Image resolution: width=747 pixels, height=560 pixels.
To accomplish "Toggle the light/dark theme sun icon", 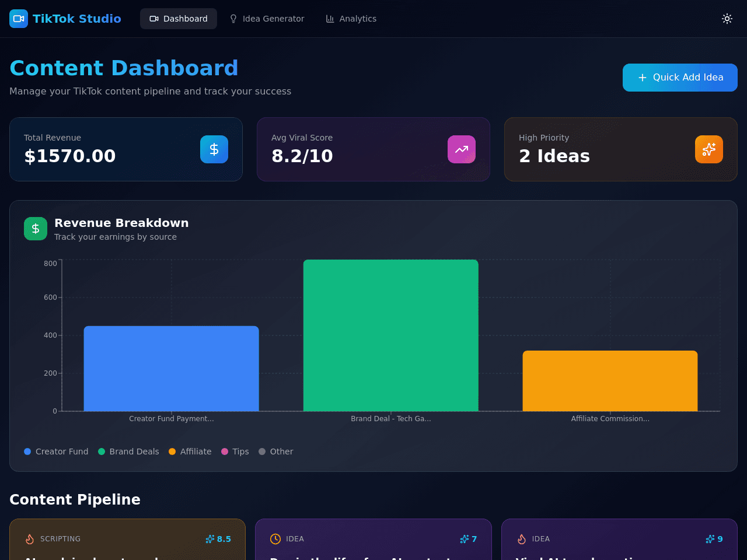I will (727, 19).
